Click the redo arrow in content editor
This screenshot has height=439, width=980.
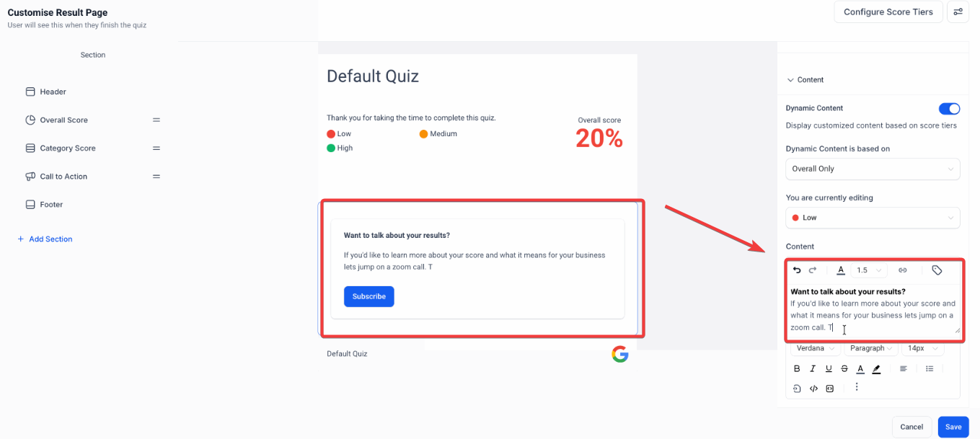point(813,270)
